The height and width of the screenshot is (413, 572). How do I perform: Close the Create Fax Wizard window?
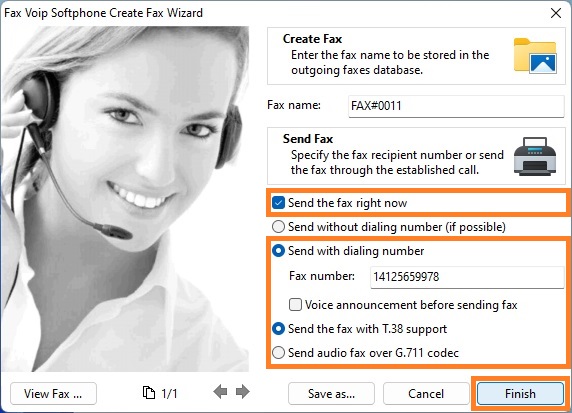556,13
